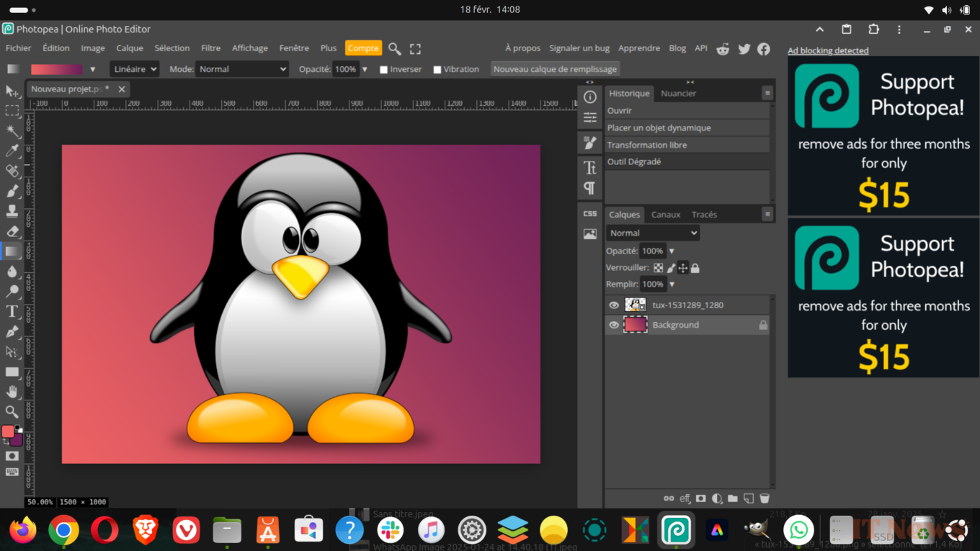Select the Magic Wand tool
This screenshot has height=551, width=980.
coord(12,131)
